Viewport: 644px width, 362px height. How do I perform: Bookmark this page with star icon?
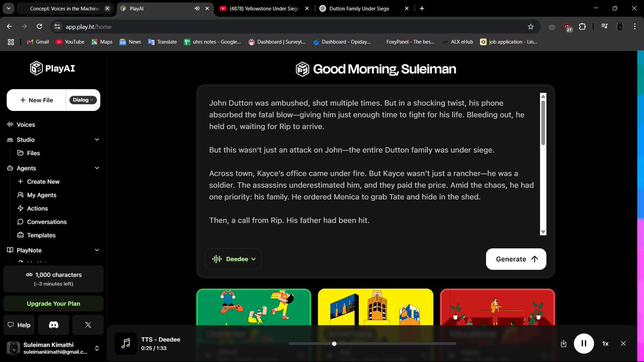pos(531,26)
